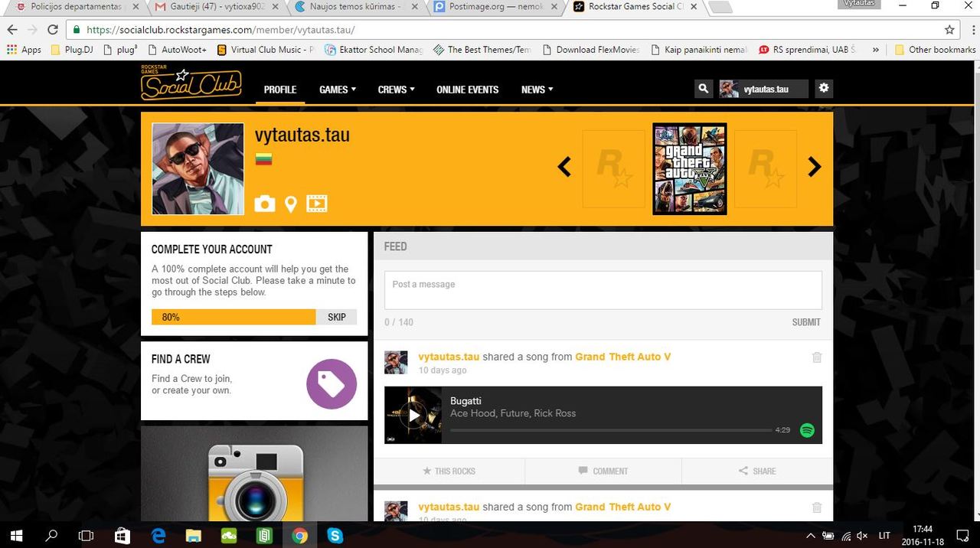Show next game with right arrow
Screen dimensions: 980x548
tap(815, 167)
